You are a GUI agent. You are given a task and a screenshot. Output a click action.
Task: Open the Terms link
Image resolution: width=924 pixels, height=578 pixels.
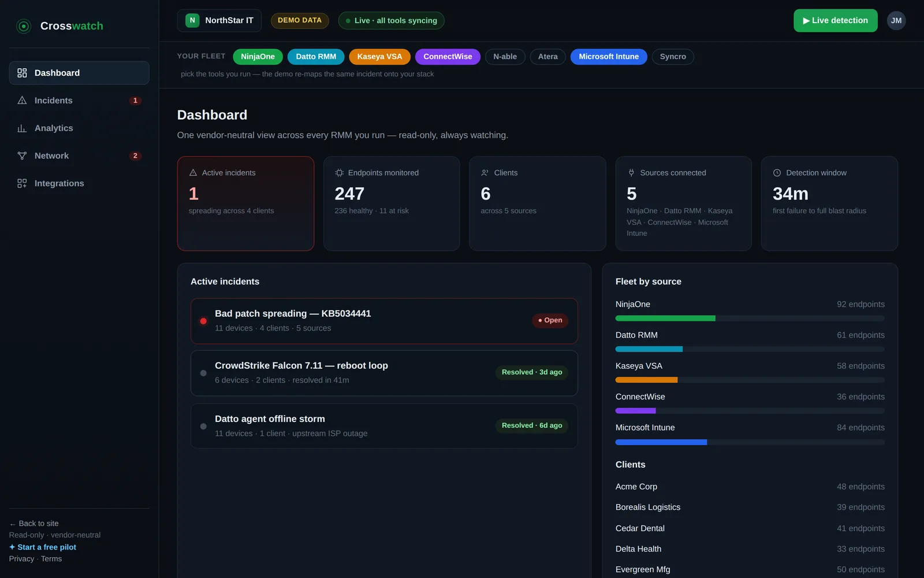coord(51,559)
